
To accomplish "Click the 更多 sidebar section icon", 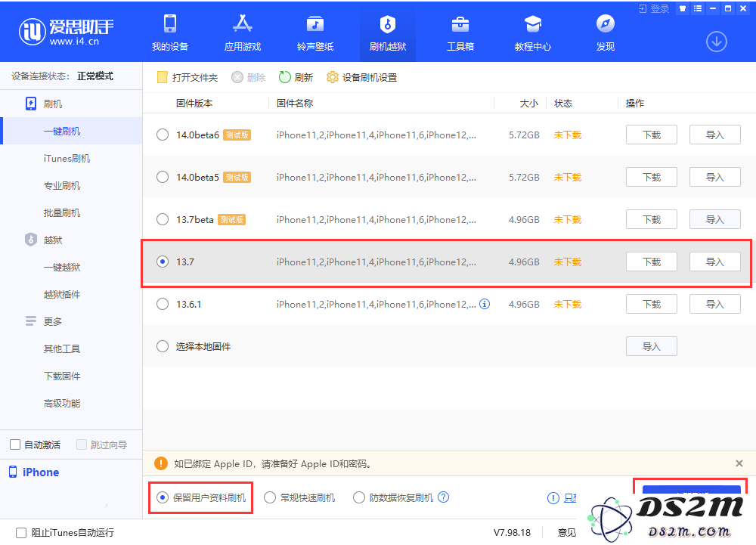I will click(x=31, y=321).
